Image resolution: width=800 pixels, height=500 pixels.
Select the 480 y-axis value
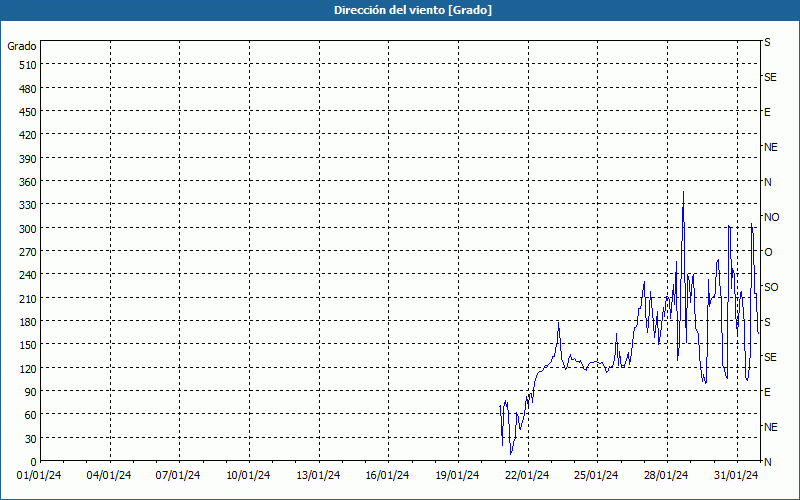coord(28,89)
